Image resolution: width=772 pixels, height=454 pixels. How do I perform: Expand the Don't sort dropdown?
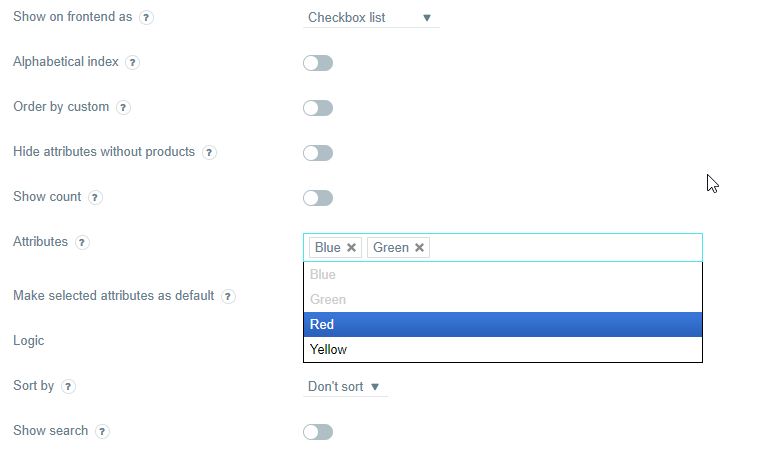[x=345, y=387]
